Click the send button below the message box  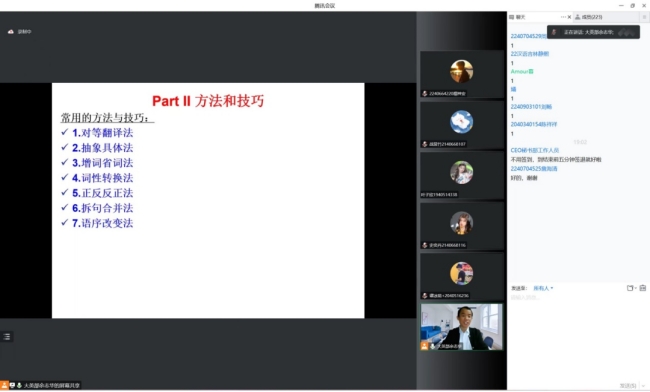(628, 386)
